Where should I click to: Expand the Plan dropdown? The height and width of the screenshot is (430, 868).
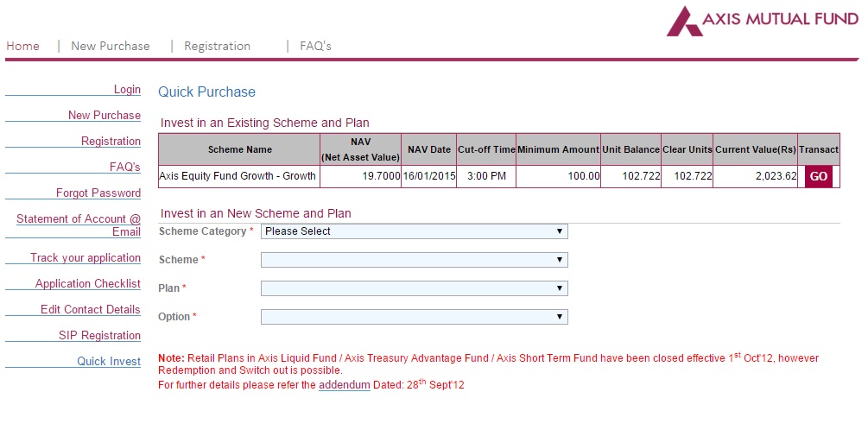click(x=414, y=288)
